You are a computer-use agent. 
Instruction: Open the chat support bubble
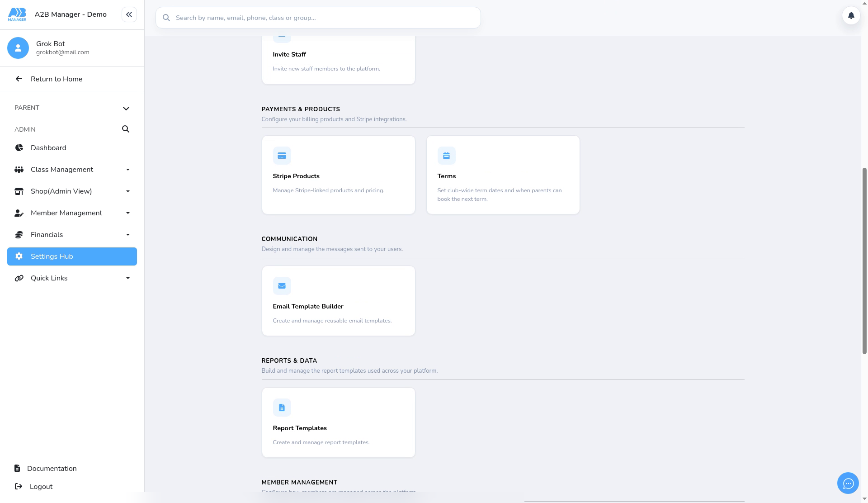click(x=848, y=484)
